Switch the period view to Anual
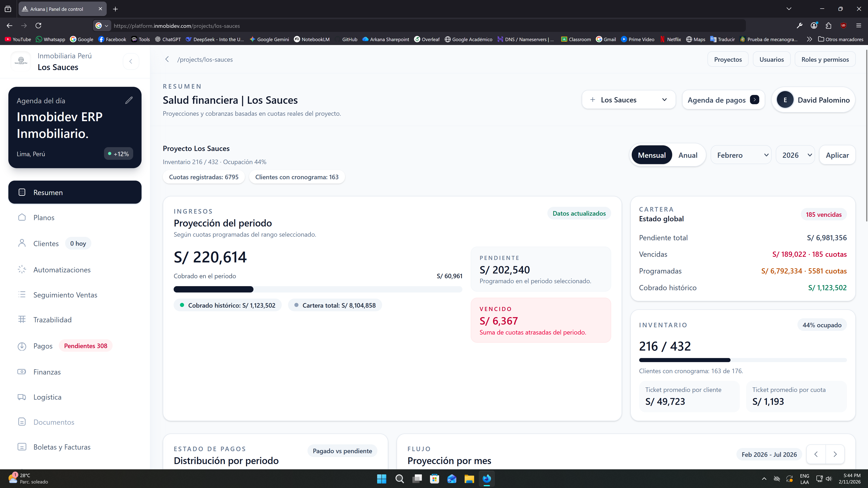Image resolution: width=868 pixels, height=488 pixels. (x=688, y=155)
